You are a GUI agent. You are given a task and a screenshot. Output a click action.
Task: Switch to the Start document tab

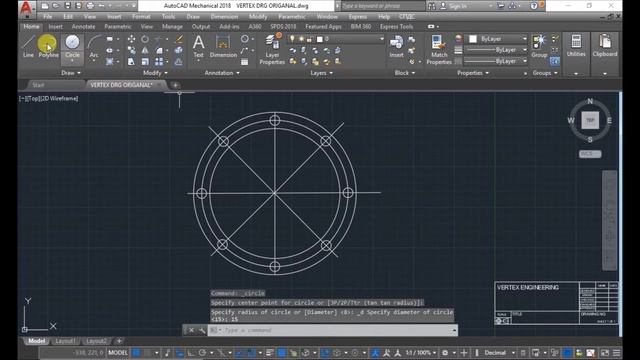pos(38,85)
